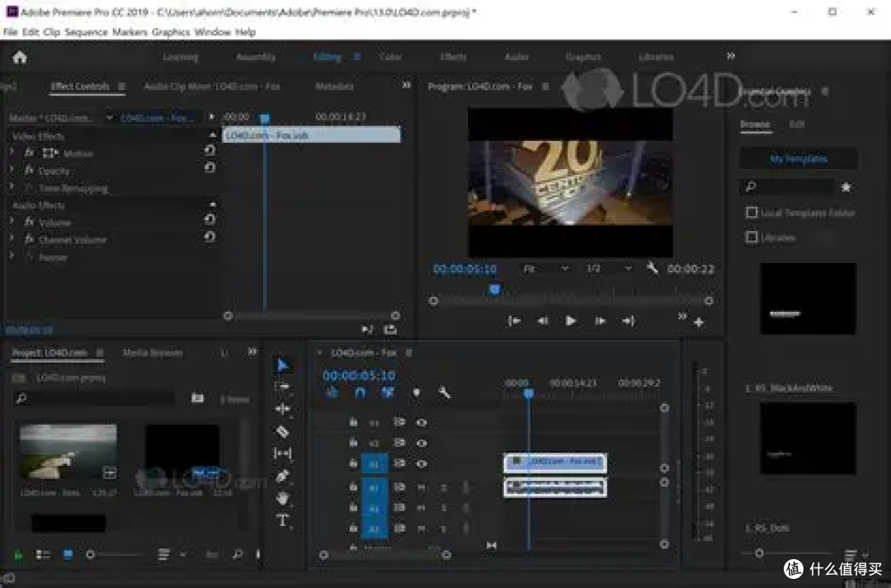Toggle V1 track eye visibility
891x588 pixels.
click(x=421, y=463)
